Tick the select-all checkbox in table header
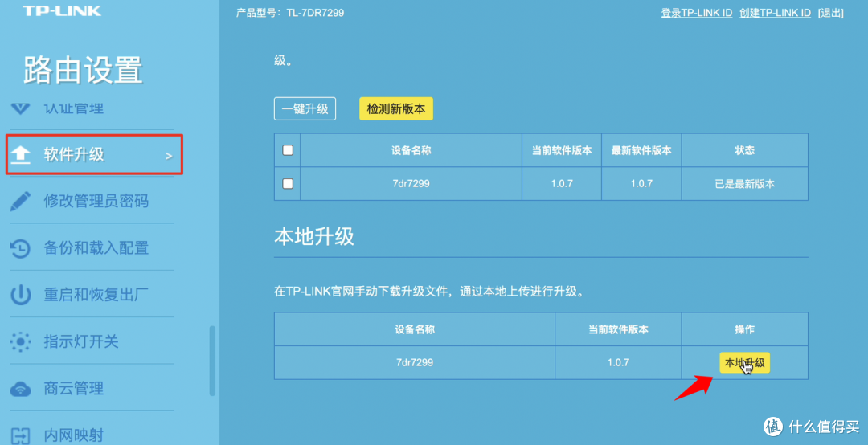 coord(288,150)
